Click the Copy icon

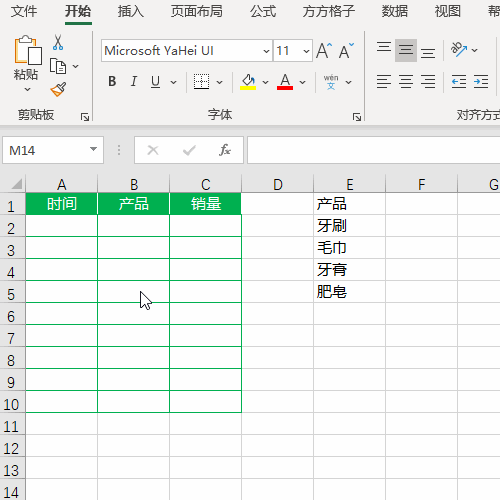(x=58, y=66)
